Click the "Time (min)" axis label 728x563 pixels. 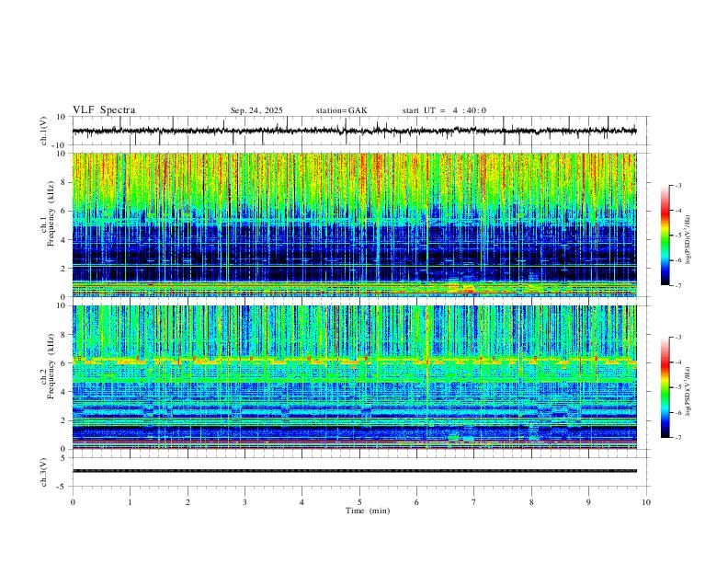click(x=368, y=511)
